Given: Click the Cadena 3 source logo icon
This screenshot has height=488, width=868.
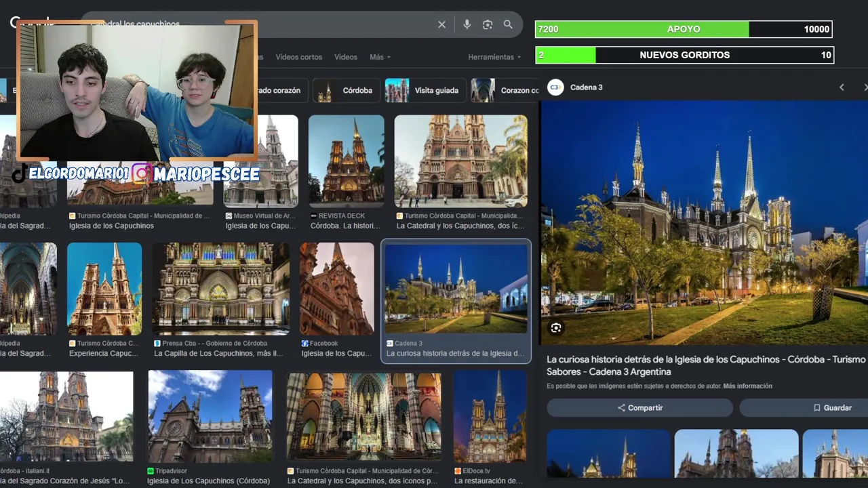Looking at the screenshot, I should [x=555, y=87].
